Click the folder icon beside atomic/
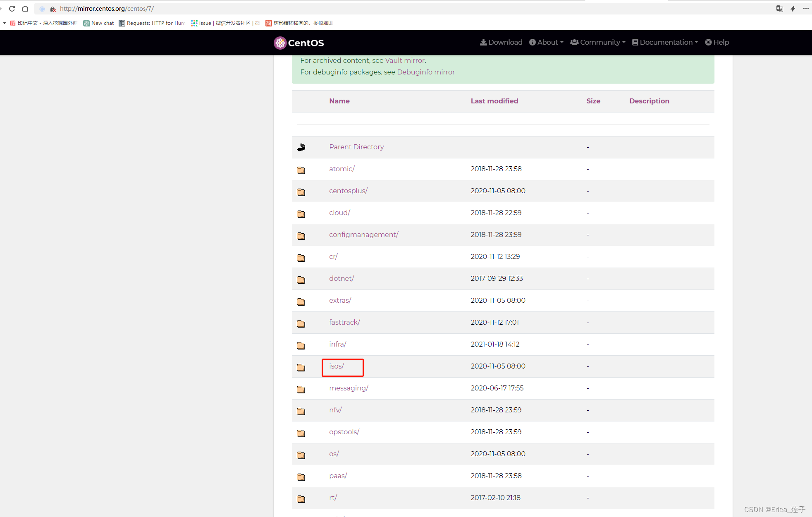Screen dimensions: 812x517 [301, 170]
